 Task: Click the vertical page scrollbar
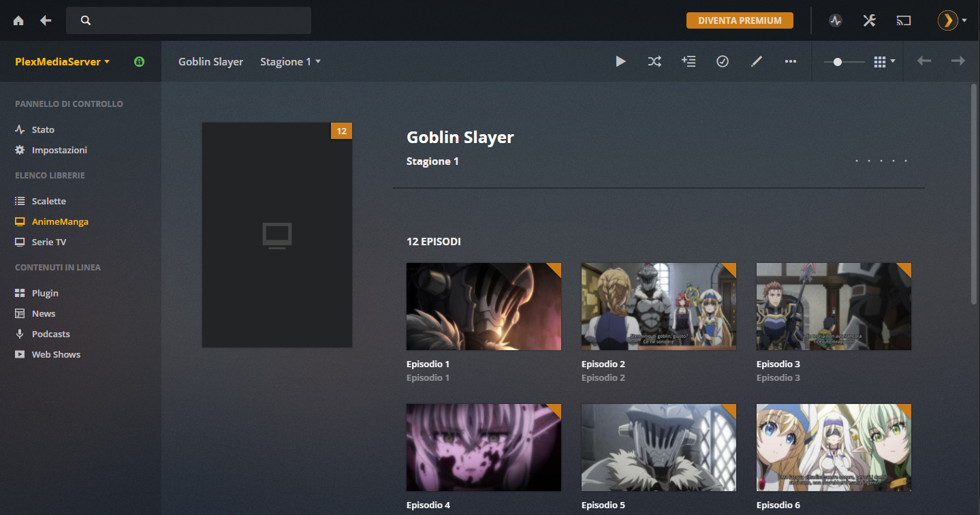coord(974,194)
